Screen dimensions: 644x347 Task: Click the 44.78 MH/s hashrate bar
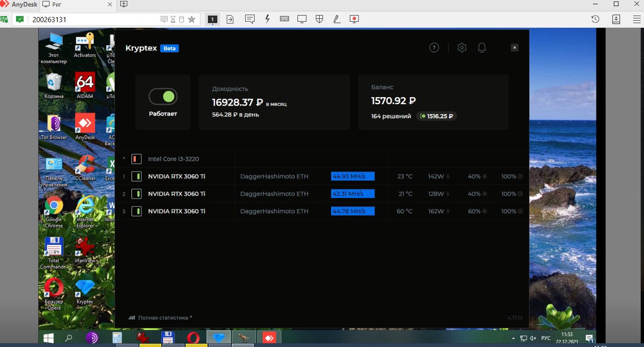click(x=353, y=211)
